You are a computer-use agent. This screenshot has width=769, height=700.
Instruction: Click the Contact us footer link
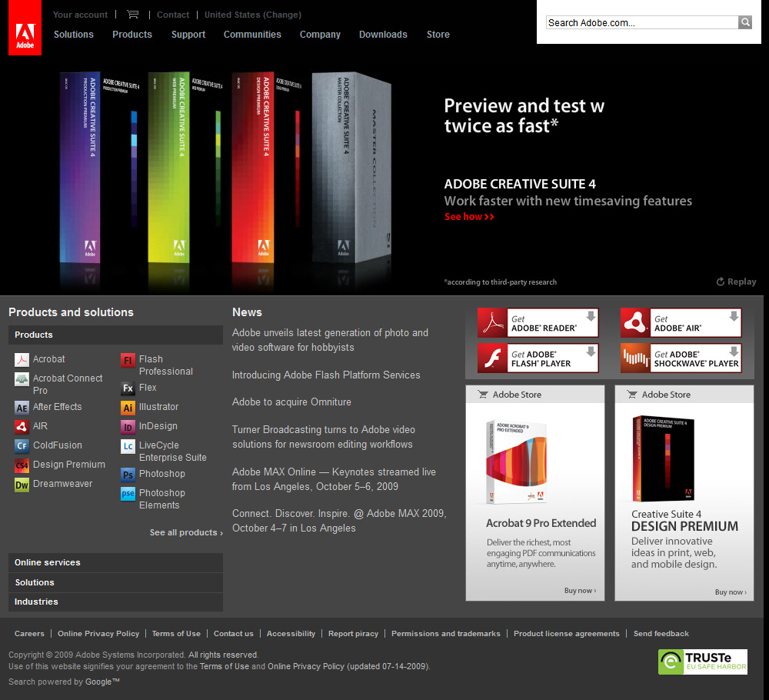pos(234,633)
